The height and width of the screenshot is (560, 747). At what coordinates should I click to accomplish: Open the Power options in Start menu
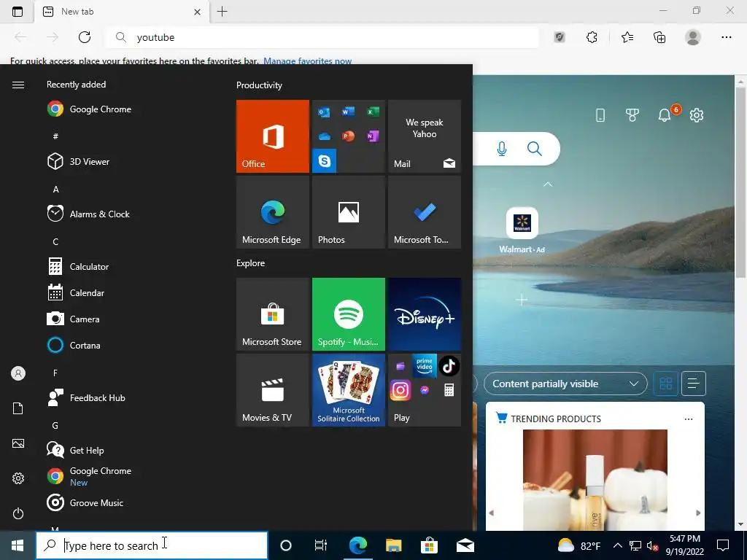click(x=18, y=513)
